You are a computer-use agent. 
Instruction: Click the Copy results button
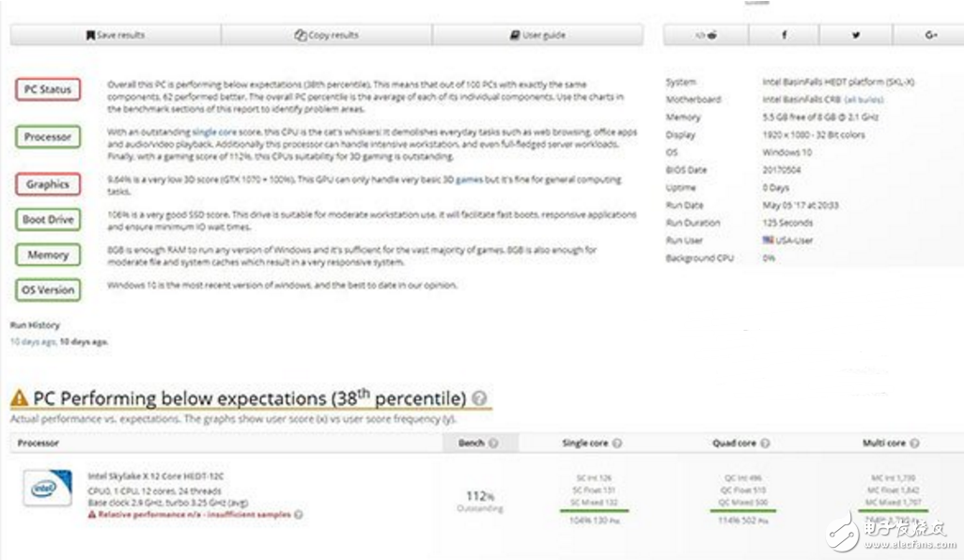[326, 36]
